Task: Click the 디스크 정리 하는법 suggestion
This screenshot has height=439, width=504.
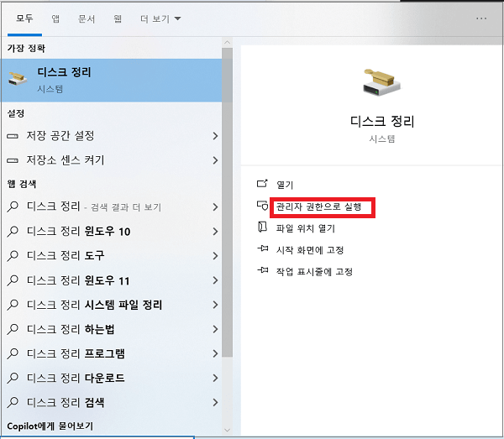Action: (71, 329)
